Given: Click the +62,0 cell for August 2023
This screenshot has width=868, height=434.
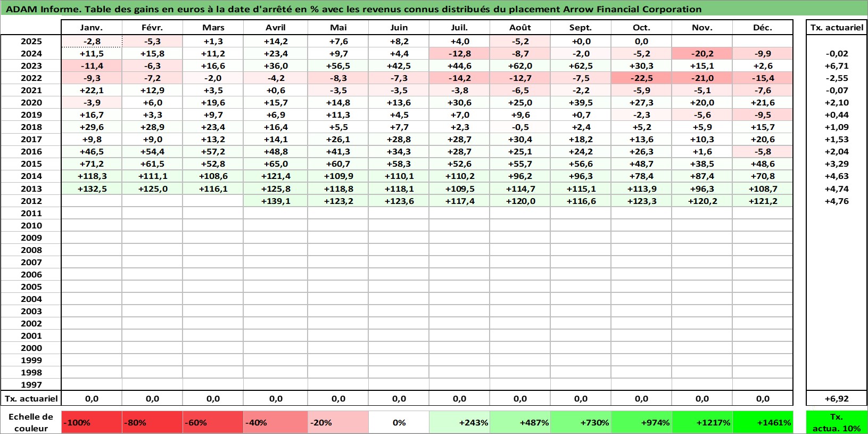Looking at the screenshot, I should 520,65.
